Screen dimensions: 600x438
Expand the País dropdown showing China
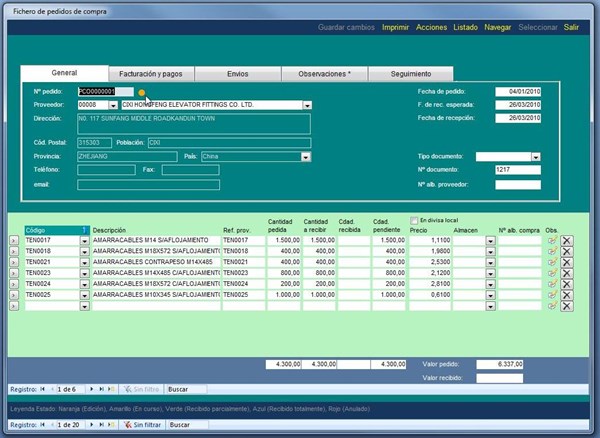(x=305, y=157)
